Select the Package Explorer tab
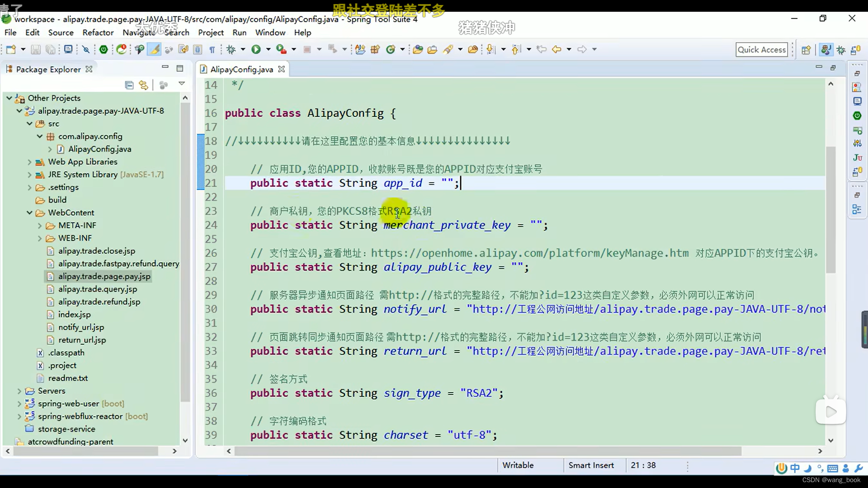Image resolution: width=868 pixels, height=488 pixels. pos(48,69)
